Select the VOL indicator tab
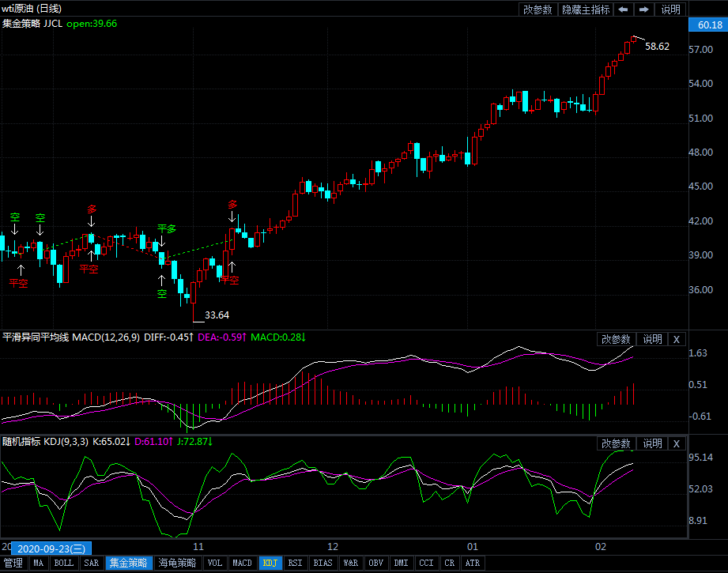 [x=215, y=564]
